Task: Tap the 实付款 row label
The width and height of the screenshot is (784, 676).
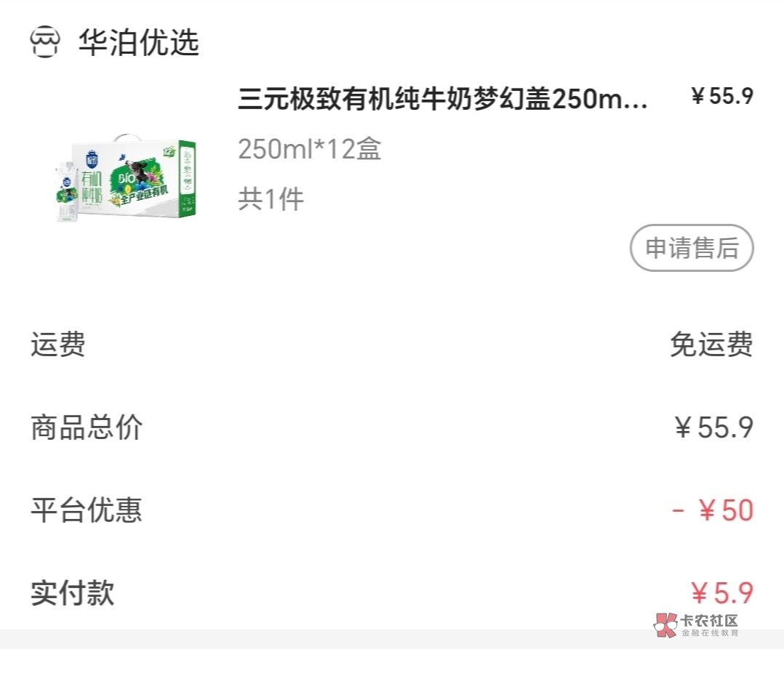Action: (73, 593)
